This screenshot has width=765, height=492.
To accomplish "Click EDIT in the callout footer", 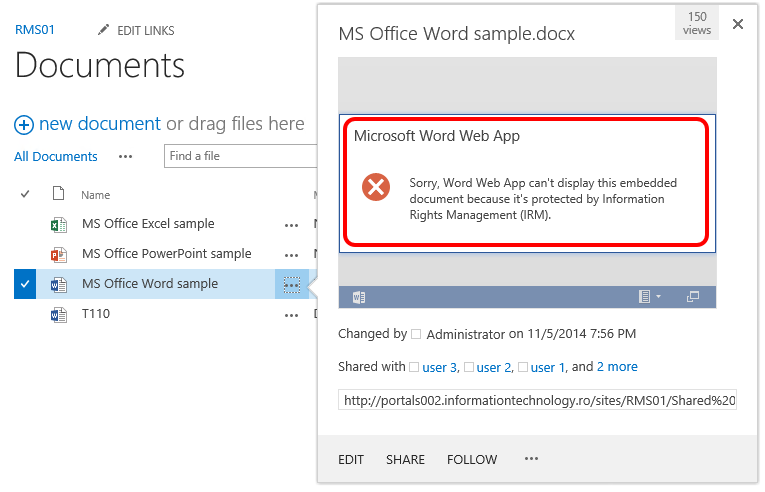I will [351, 459].
